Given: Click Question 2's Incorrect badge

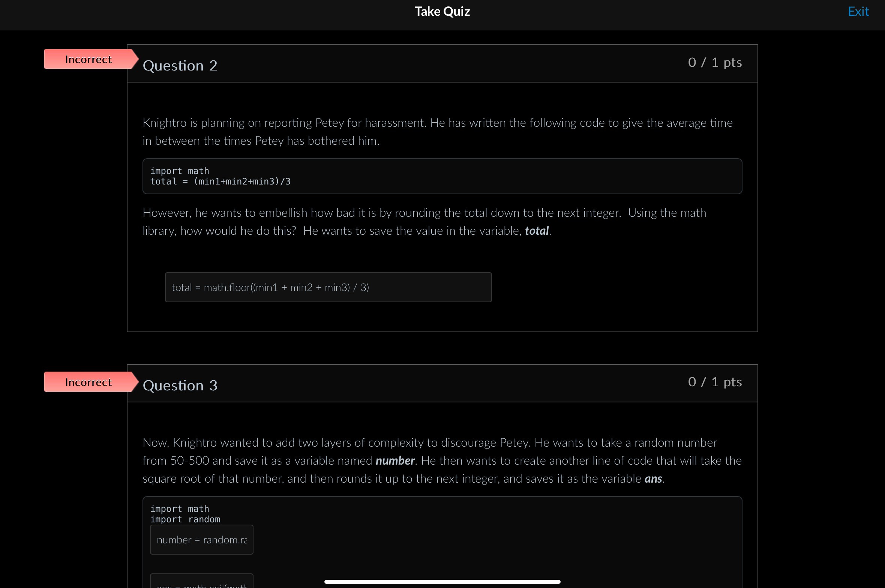Looking at the screenshot, I should tap(88, 59).
